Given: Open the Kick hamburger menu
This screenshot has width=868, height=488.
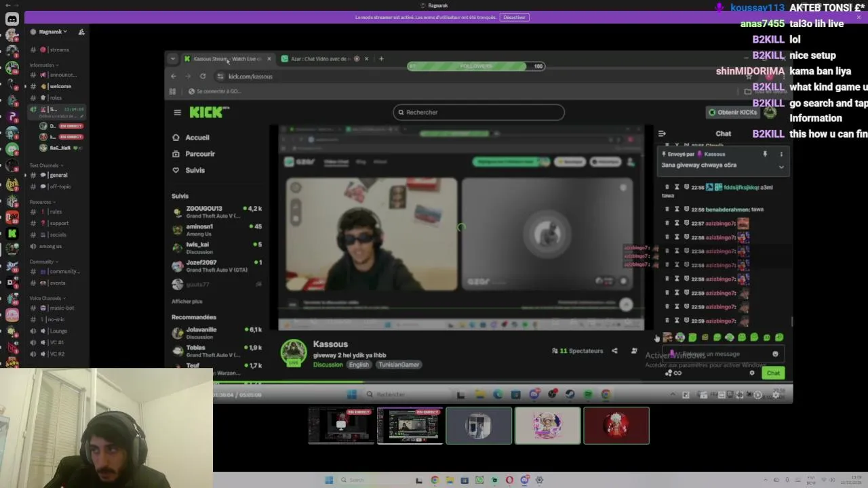Looking at the screenshot, I should pos(177,113).
